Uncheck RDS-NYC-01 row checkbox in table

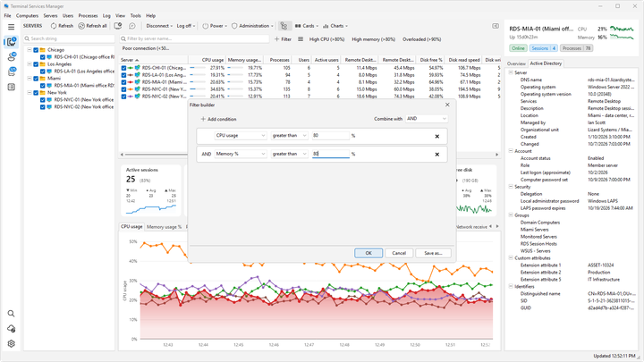(123, 89)
